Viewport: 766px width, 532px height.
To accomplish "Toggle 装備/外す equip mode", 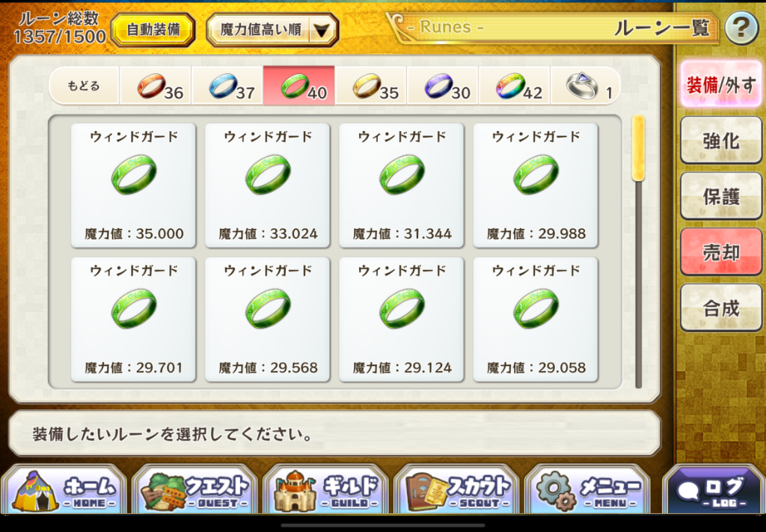I will [x=720, y=85].
